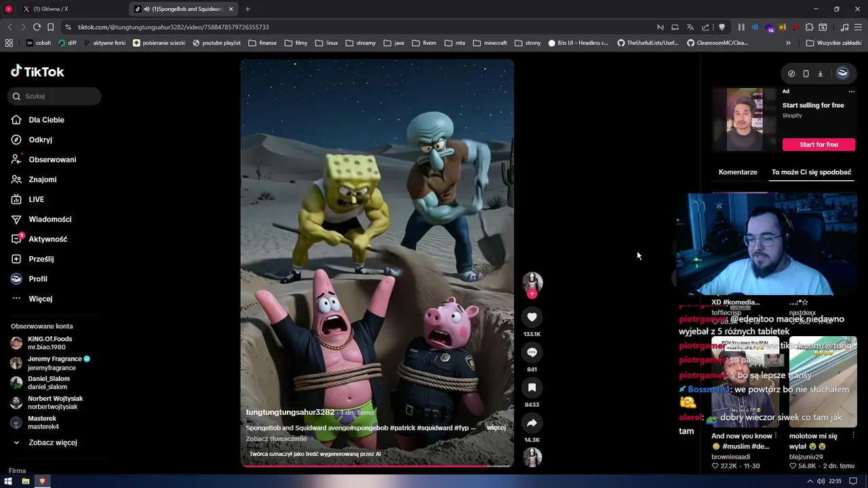Like the SpongeBob video with the heart icon
The width and height of the screenshot is (868, 488).
point(532,317)
